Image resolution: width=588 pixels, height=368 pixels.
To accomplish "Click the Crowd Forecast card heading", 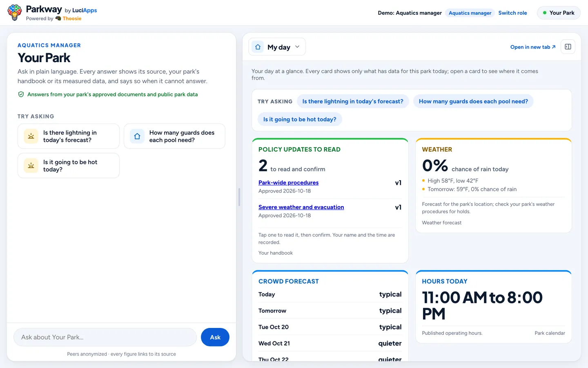I will pyautogui.click(x=289, y=281).
